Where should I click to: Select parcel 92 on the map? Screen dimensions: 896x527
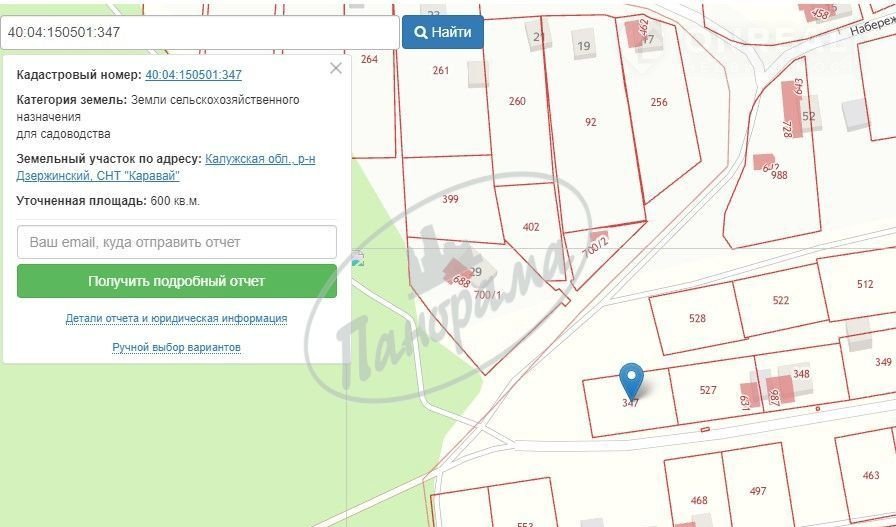[x=590, y=123]
